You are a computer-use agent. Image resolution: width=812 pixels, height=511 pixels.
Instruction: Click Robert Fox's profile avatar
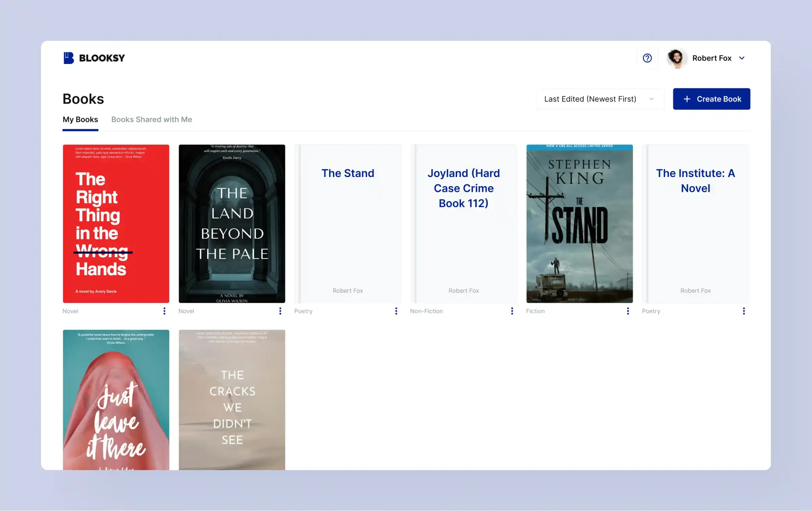coord(676,58)
